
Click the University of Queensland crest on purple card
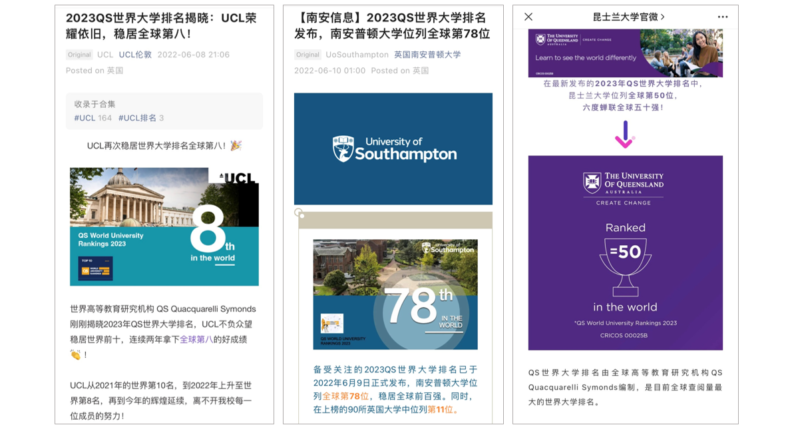(x=594, y=182)
